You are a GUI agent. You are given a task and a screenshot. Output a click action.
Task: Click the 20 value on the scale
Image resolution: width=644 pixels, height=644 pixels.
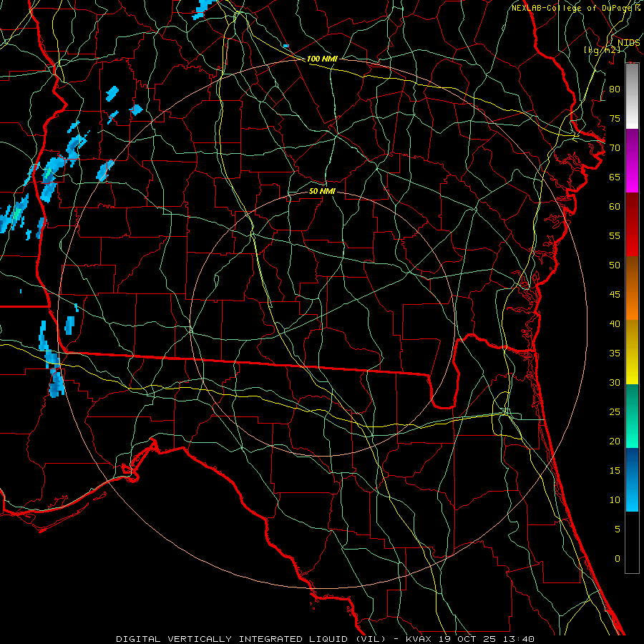click(x=615, y=441)
